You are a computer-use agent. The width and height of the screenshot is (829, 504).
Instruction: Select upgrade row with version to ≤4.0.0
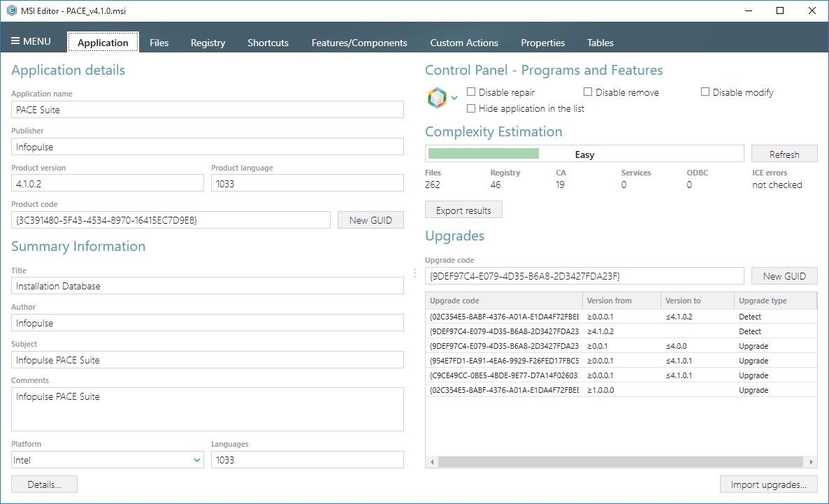621,346
